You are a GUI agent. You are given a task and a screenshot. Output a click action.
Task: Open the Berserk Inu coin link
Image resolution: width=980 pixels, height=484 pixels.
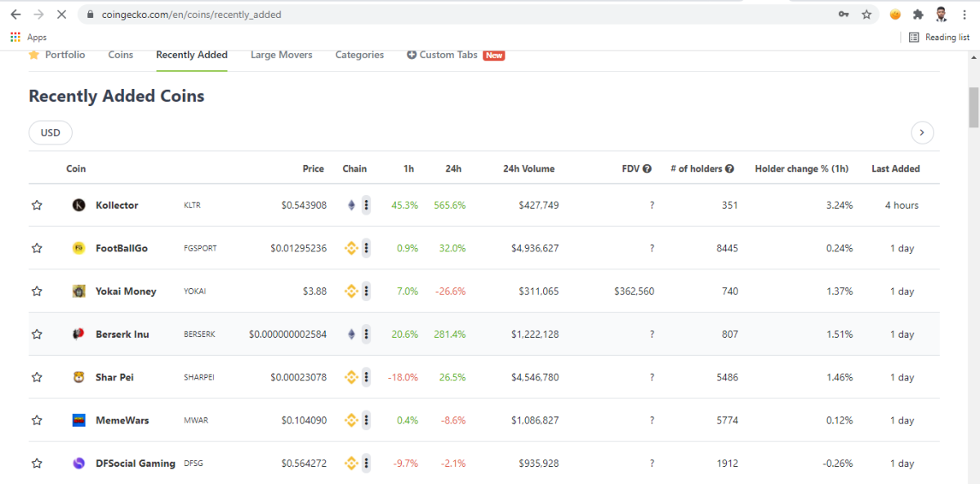(x=122, y=335)
